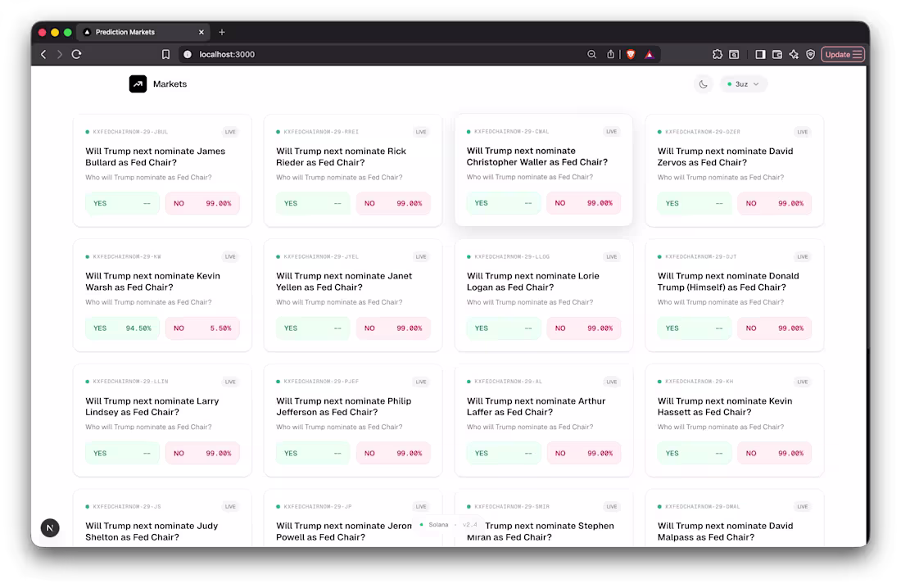Toggle dark mode with moon icon

click(703, 84)
